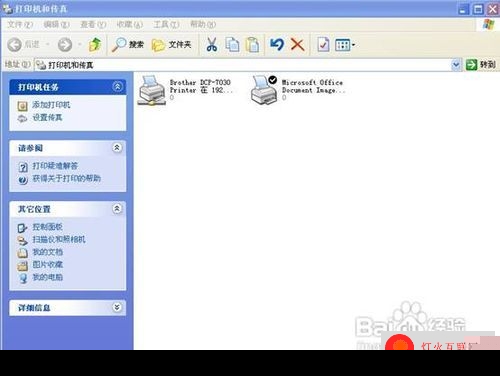Click Add a printer (添加打印机) link
Screen dimensions: 500x376
(x=51, y=105)
